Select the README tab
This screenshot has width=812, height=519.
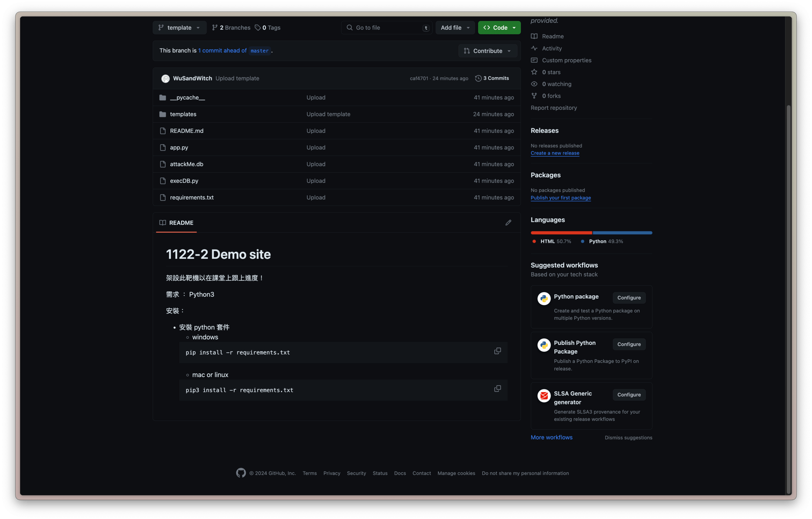coord(177,223)
